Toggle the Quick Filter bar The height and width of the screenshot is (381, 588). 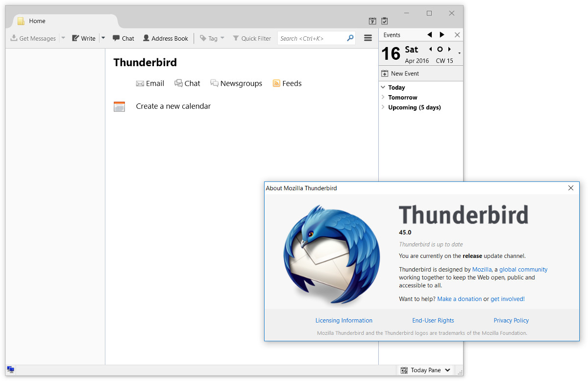point(252,38)
